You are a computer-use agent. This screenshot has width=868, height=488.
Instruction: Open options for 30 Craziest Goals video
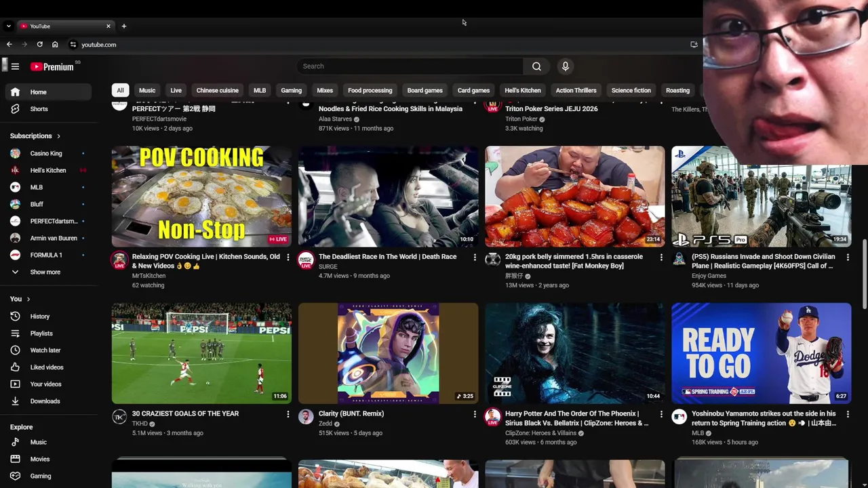click(288, 414)
